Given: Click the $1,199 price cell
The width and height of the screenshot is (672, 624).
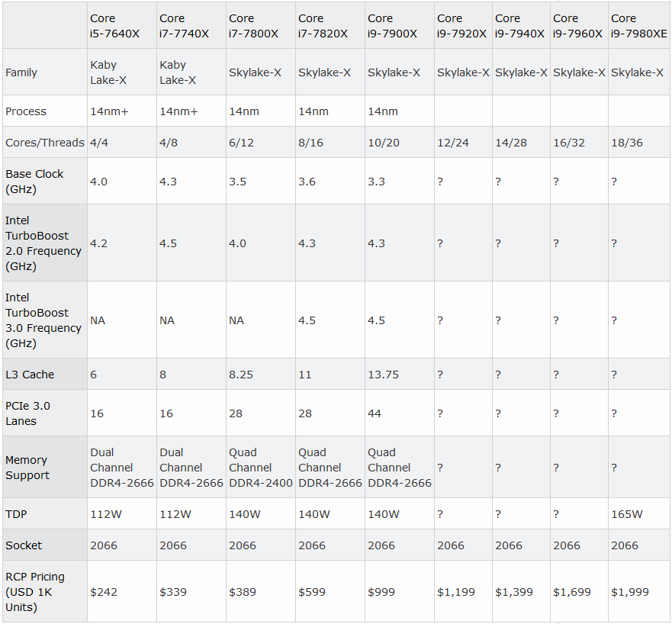Looking at the screenshot, I should [463, 591].
